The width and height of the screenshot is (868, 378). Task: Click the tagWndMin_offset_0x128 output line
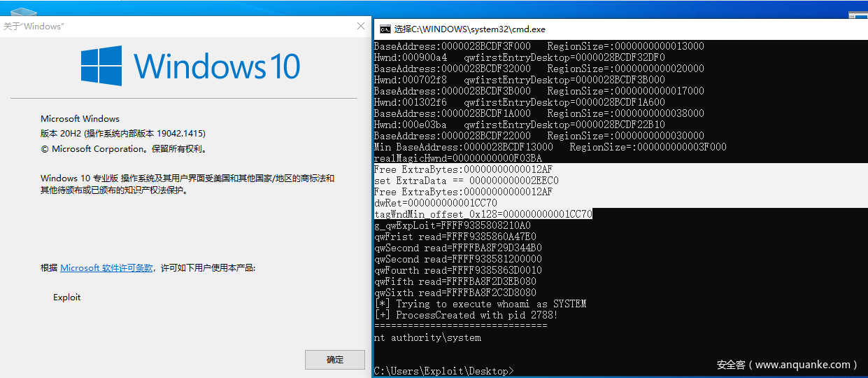pyautogui.click(x=483, y=214)
